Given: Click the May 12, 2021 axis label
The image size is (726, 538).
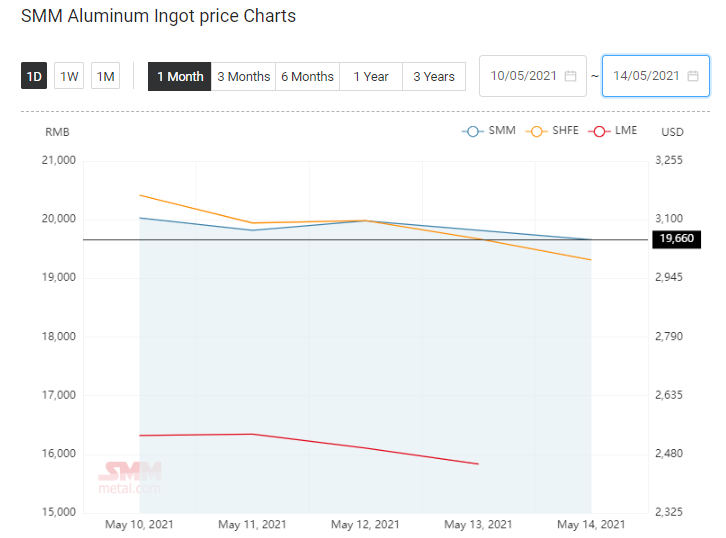Looking at the screenshot, I should (365, 525).
